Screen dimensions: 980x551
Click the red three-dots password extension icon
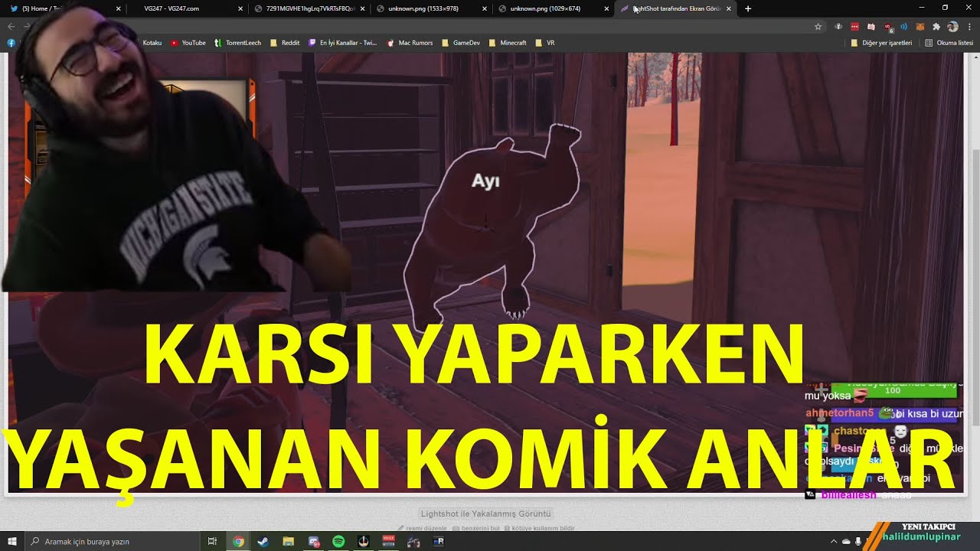(x=855, y=26)
